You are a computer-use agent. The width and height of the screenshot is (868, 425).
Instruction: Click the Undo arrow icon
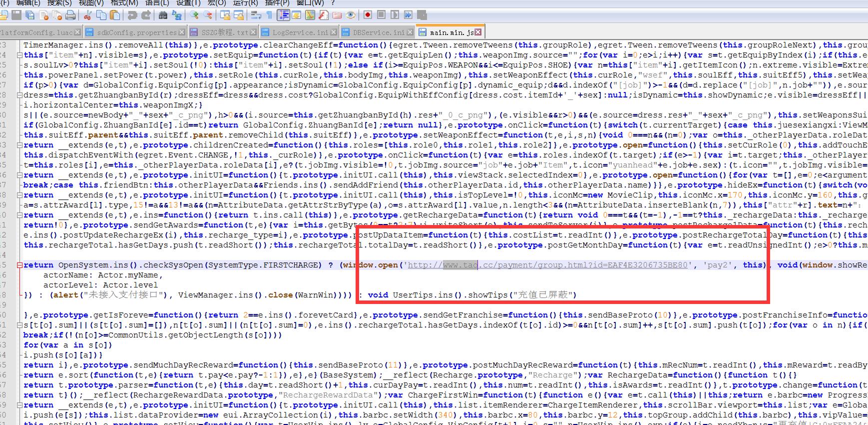(132, 15)
